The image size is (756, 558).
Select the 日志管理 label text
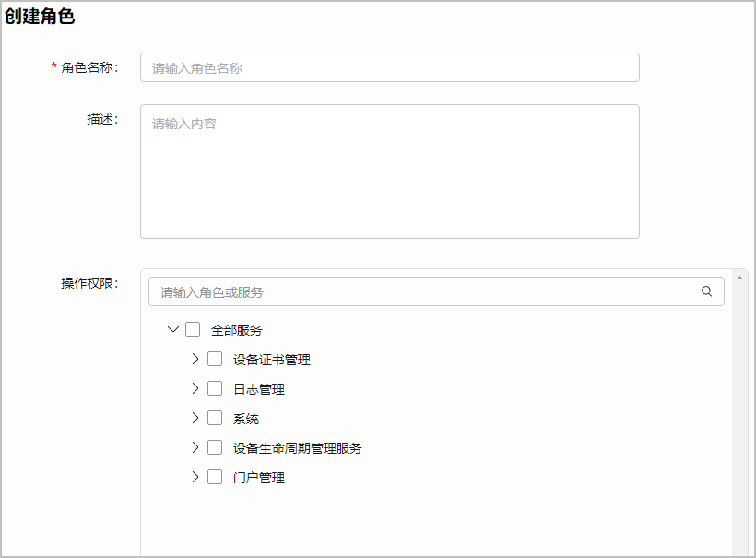pyautogui.click(x=259, y=389)
